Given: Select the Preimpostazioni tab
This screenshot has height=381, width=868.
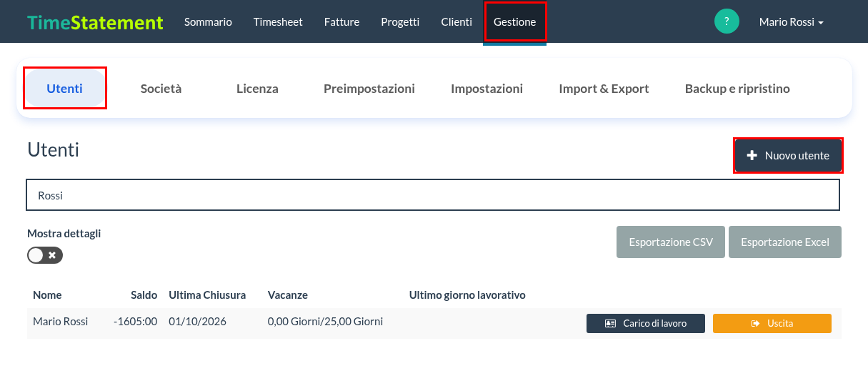Looking at the screenshot, I should pos(369,89).
